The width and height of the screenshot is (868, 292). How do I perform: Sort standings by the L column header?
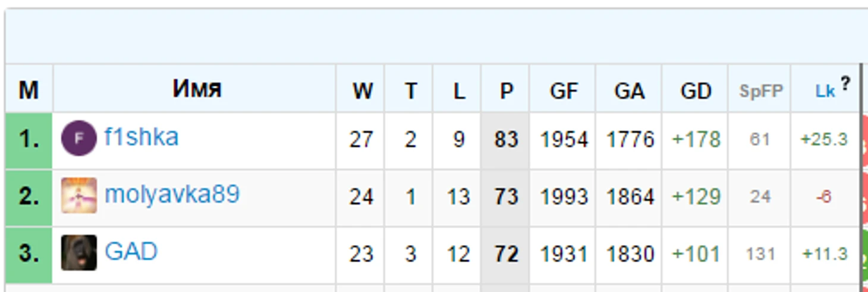[458, 91]
